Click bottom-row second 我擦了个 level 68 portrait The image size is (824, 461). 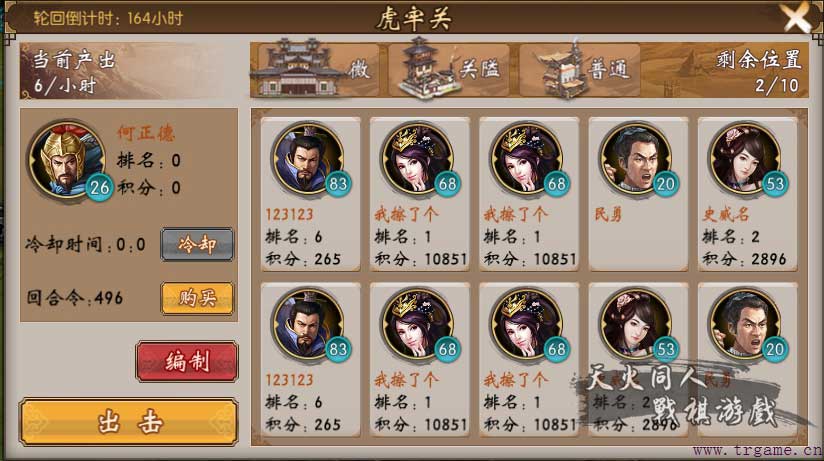417,324
